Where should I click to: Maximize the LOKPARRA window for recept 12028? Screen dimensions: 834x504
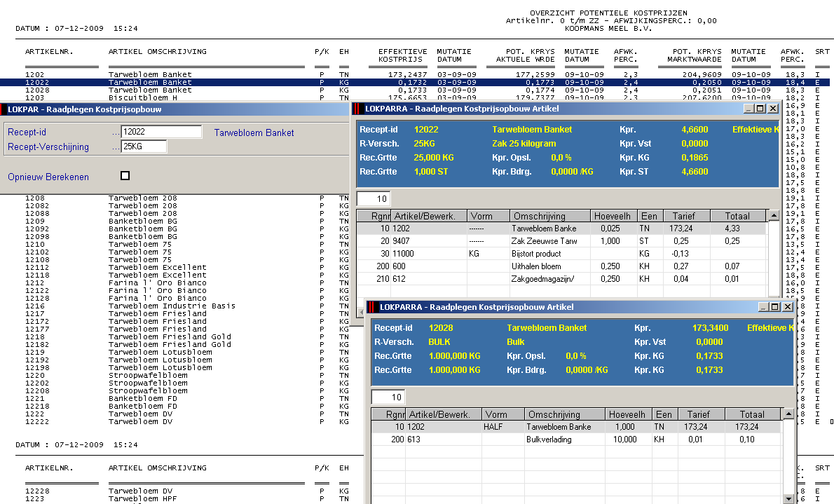click(775, 307)
